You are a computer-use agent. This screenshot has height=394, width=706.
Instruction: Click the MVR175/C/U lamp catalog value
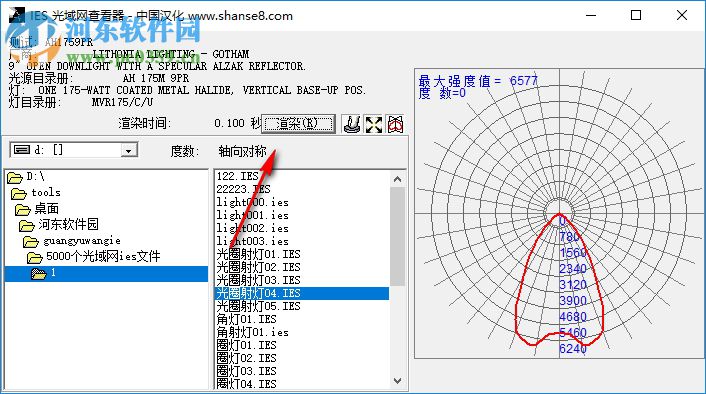tap(122, 102)
